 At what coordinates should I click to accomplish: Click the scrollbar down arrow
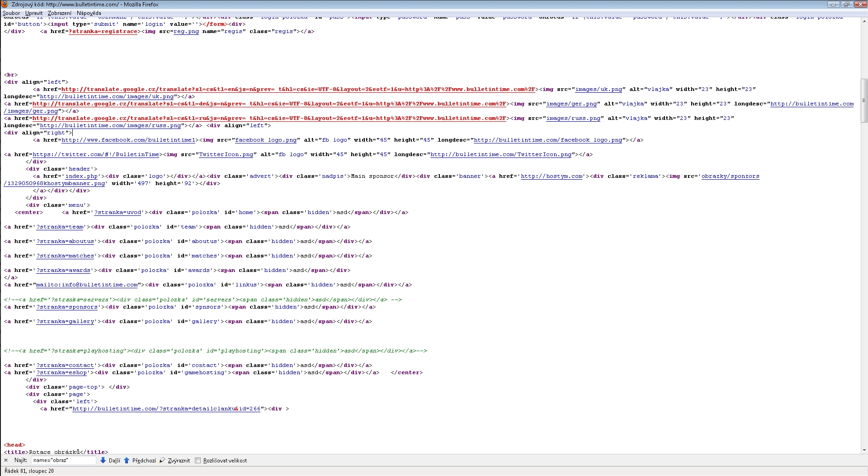point(864,450)
